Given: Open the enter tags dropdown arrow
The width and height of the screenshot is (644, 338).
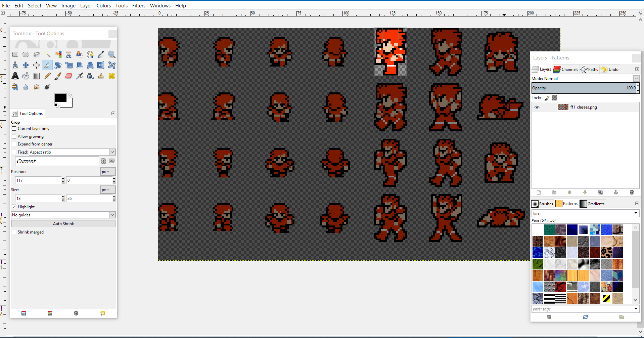Looking at the screenshot, I should click(x=636, y=309).
